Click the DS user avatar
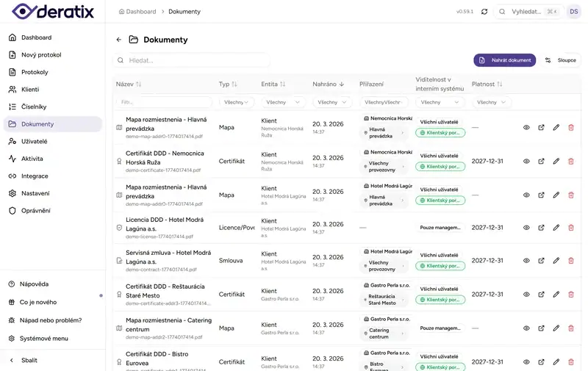The image size is (588, 371). pos(573,12)
